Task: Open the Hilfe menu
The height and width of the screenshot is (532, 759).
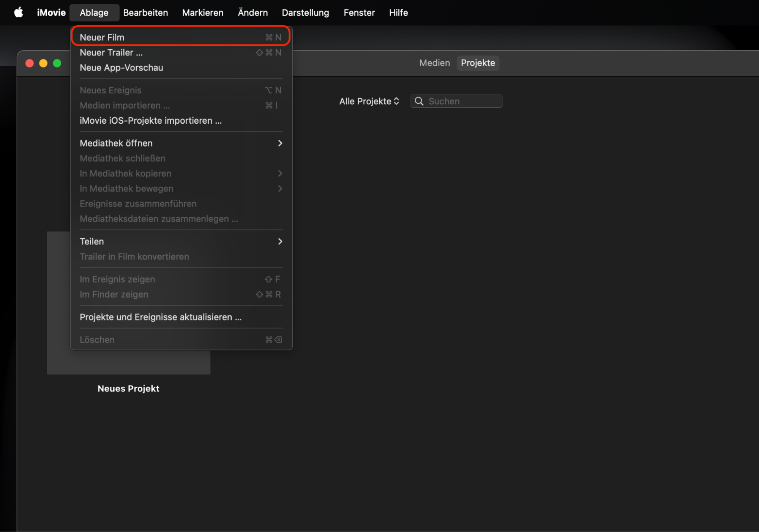Action: (398, 13)
